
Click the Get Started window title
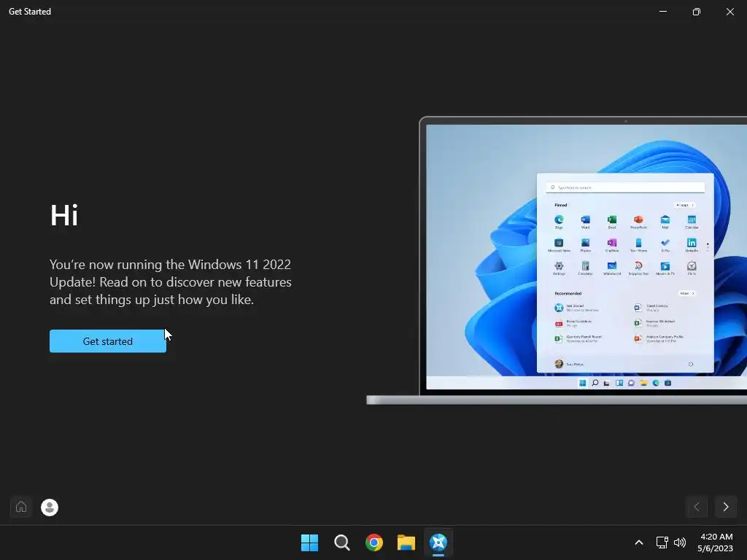29,12
